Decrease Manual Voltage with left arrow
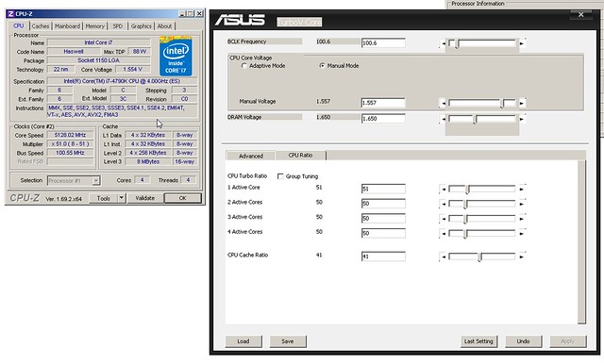 point(444,103)
